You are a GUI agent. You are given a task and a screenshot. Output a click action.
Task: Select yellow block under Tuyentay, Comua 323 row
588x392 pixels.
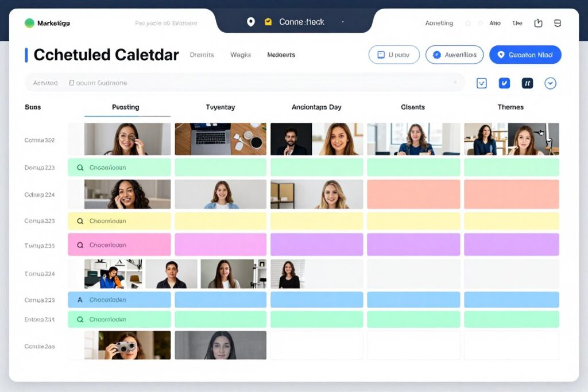220,221
